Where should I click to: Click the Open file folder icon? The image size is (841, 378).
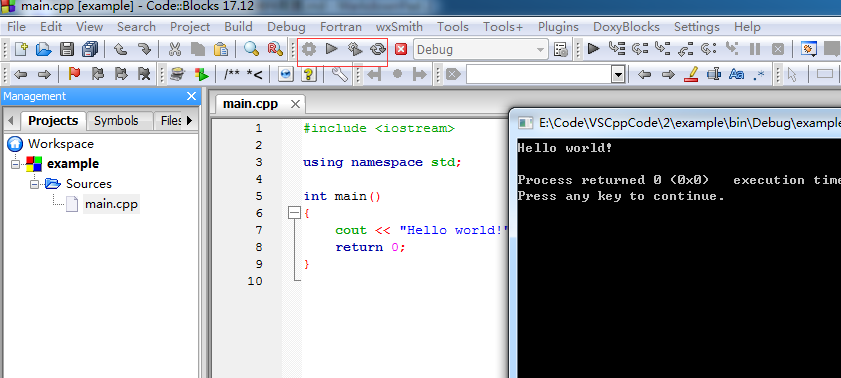(x=43, y=49)
